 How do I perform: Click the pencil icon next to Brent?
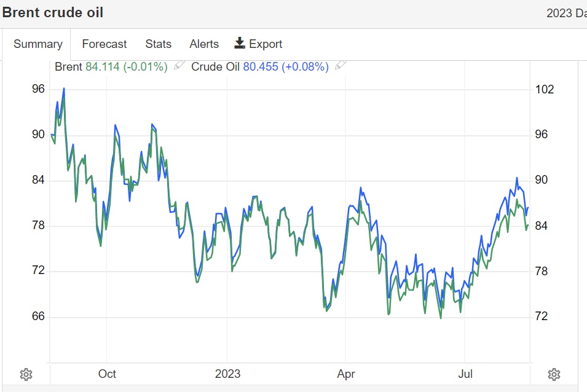pyautogui.click(x=179, y=66)
